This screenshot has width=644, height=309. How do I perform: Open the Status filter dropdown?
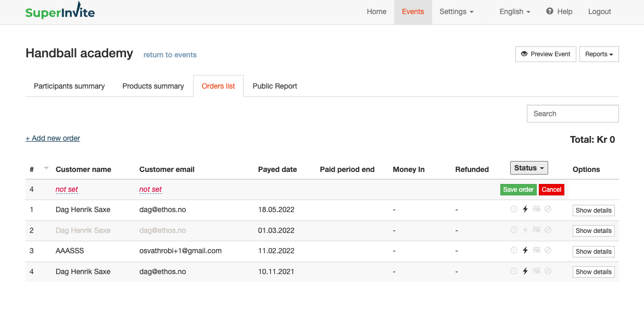(x=529, y=168)
